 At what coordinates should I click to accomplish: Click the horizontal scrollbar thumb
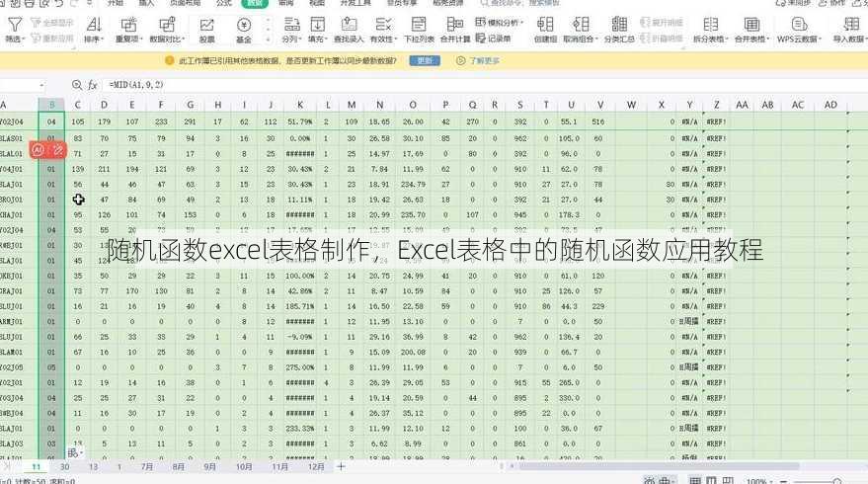(658, 466)
